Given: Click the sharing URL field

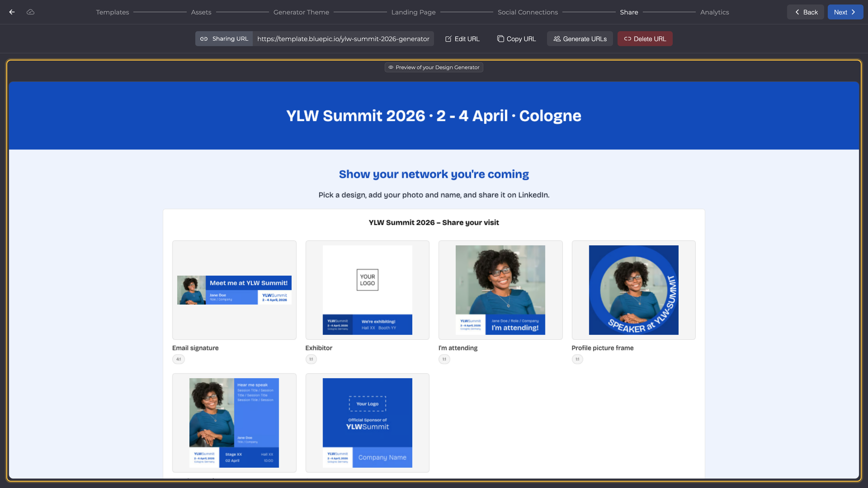Looking at the screenshot, I should click(343, 39).
